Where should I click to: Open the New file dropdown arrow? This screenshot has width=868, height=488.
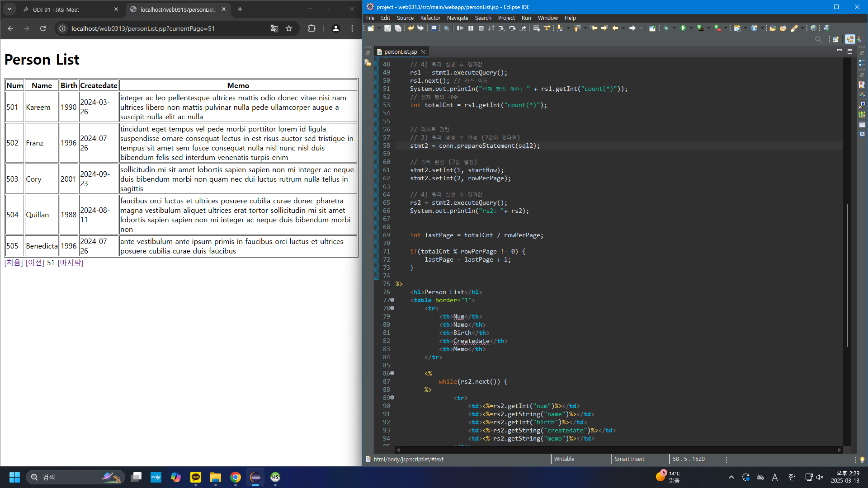pos(379,28)
